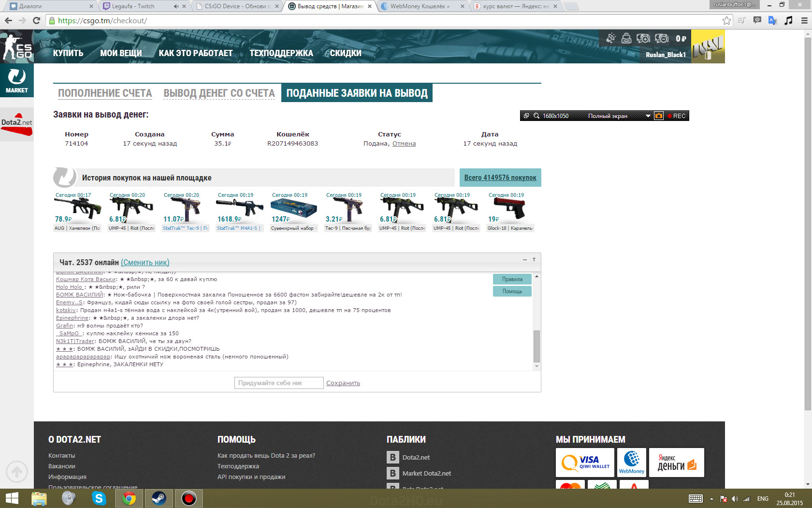812x508 pixels.
Task: Open the Сувенирный набор item thumbnail
Action: [294, 212]
